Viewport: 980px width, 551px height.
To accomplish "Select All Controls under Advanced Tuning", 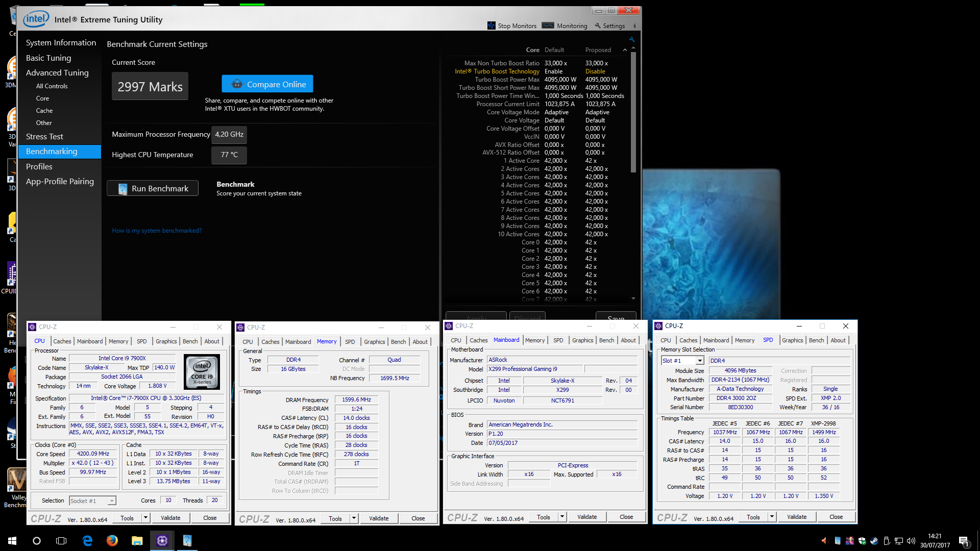I will pos(52,86).
